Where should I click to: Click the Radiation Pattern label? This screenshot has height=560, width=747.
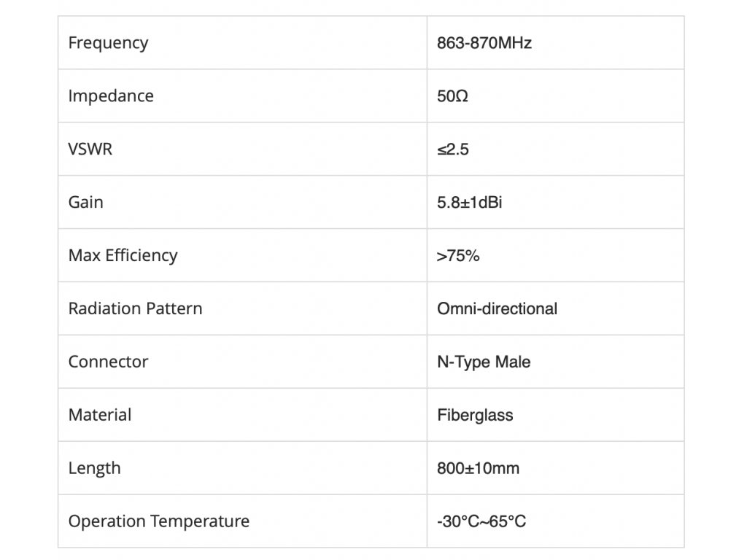[x=135, y=308]
